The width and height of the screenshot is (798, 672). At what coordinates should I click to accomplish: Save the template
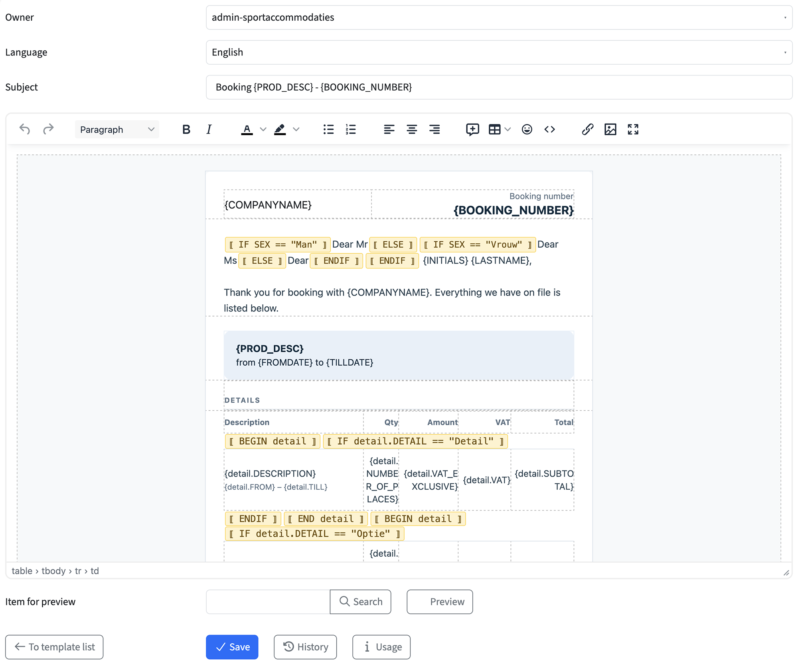(x=232, y=646)
